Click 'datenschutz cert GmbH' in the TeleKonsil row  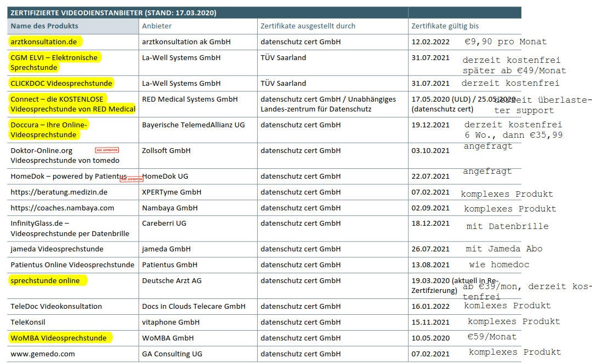pyautogui.click(x=300, y=322)
